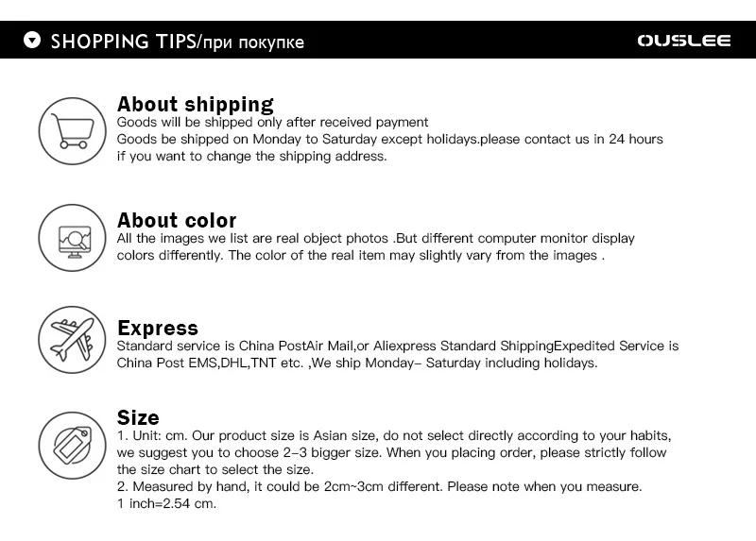Click the shopping cart icon
The image size is (756, 541).
pyautogui.click(x=73, y=131)
